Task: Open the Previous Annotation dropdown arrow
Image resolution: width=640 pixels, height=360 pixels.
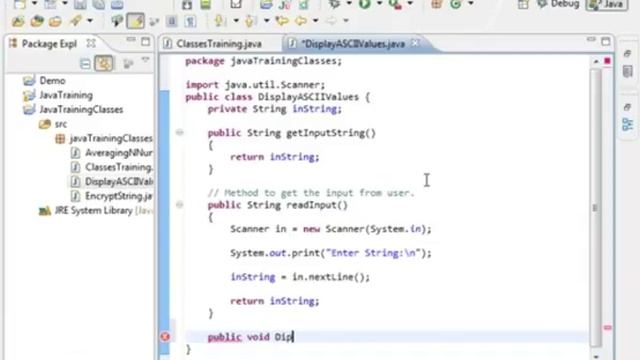Action: (267, 20)
